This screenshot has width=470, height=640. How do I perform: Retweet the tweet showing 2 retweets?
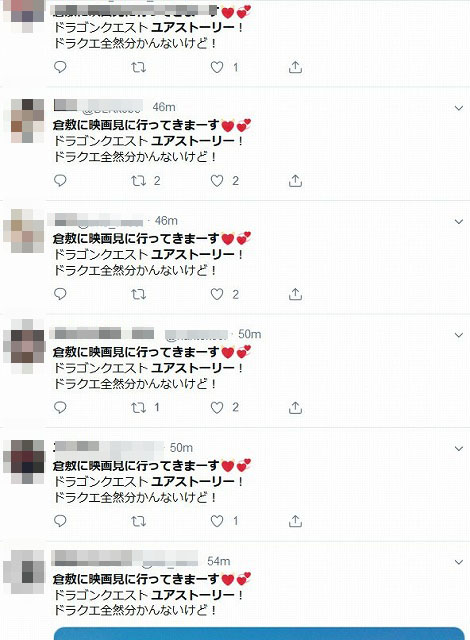coord(138,180)
